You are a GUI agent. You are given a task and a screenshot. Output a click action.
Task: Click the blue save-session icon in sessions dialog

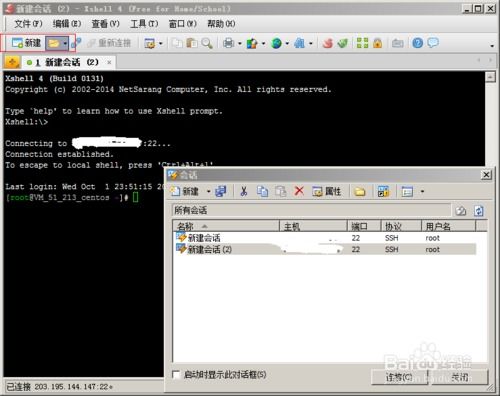221,192
